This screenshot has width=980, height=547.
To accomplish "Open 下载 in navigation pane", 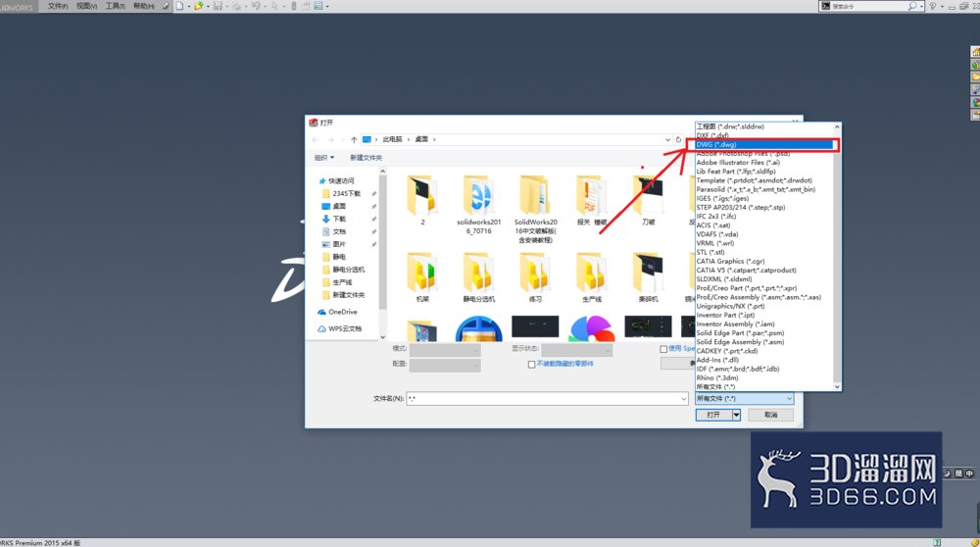I will tap(339, 219).
